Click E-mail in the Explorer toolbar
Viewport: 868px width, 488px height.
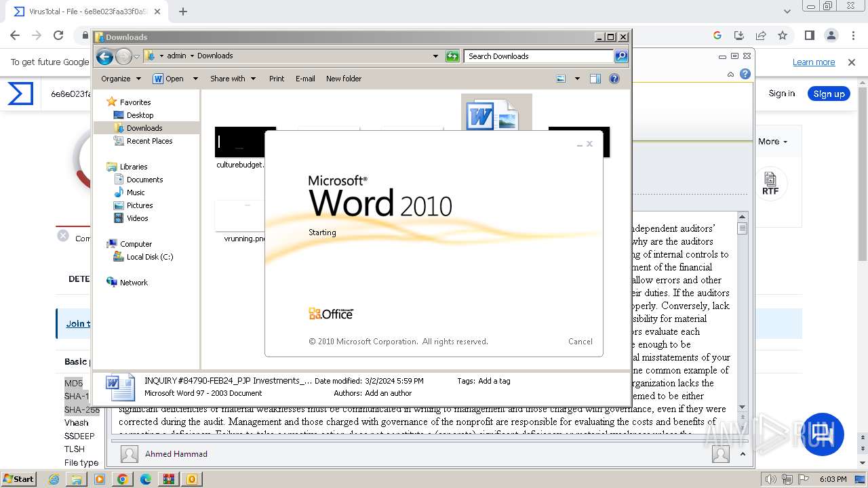305,79
